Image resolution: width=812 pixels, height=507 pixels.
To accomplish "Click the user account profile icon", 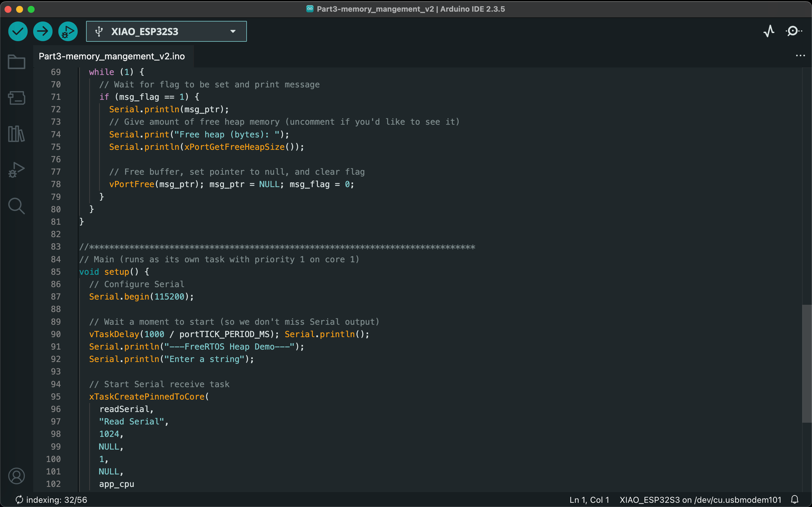I will (x=16, y=476).
